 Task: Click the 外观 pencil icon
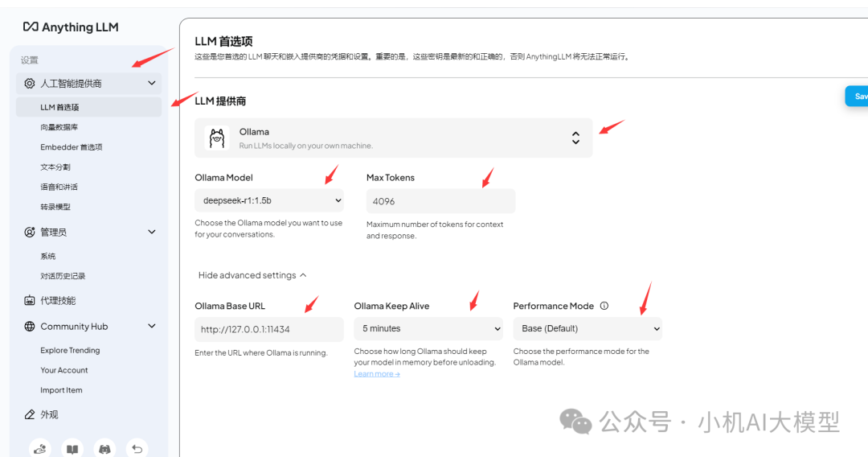(30, 414)
